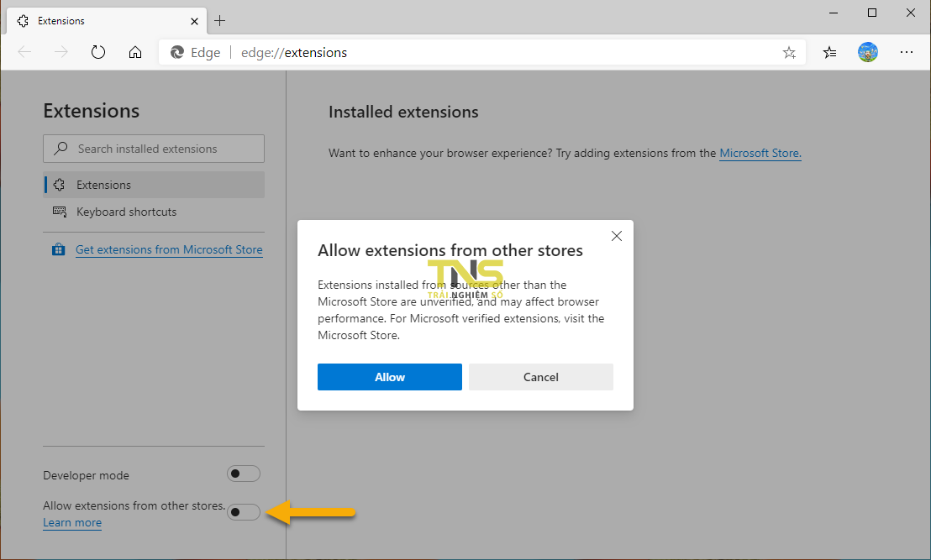
Task: Open the Settings and more menu
Action: [907, 51]
